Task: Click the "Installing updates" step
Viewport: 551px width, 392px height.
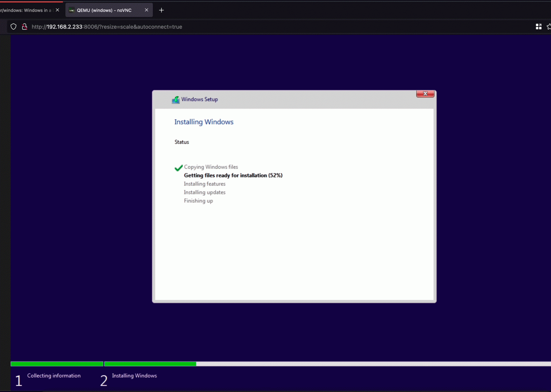Action: (205, 192)
